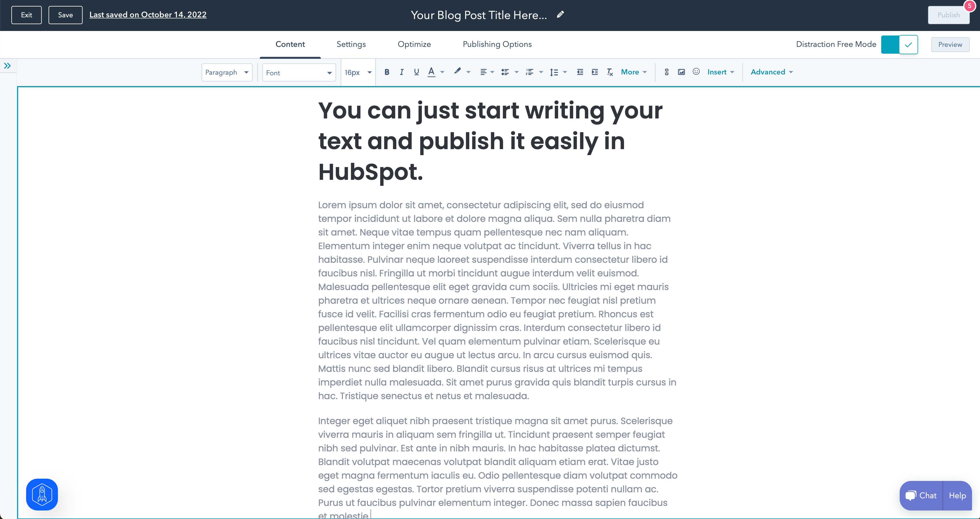
Task: Click the Insert image icon
Action: tap(681, 72)
